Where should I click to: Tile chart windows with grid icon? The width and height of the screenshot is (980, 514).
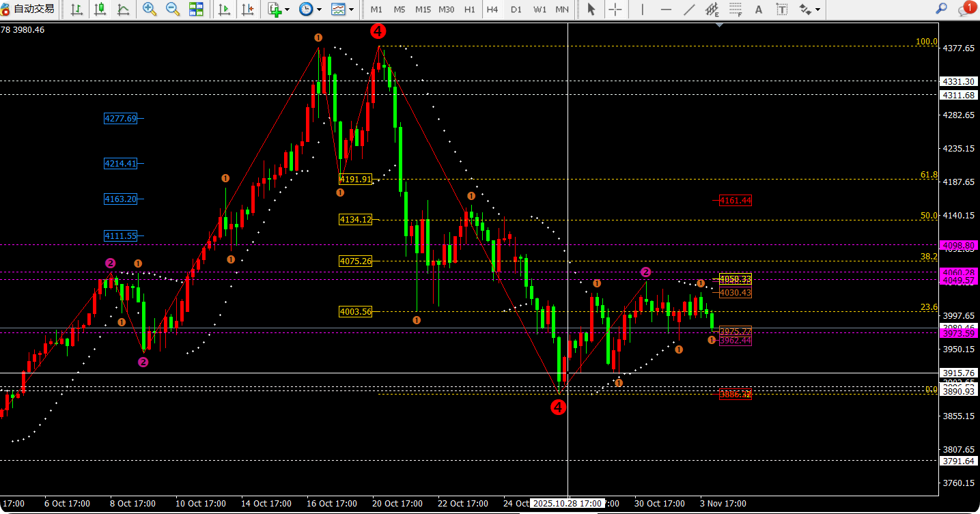click(196, 9)
